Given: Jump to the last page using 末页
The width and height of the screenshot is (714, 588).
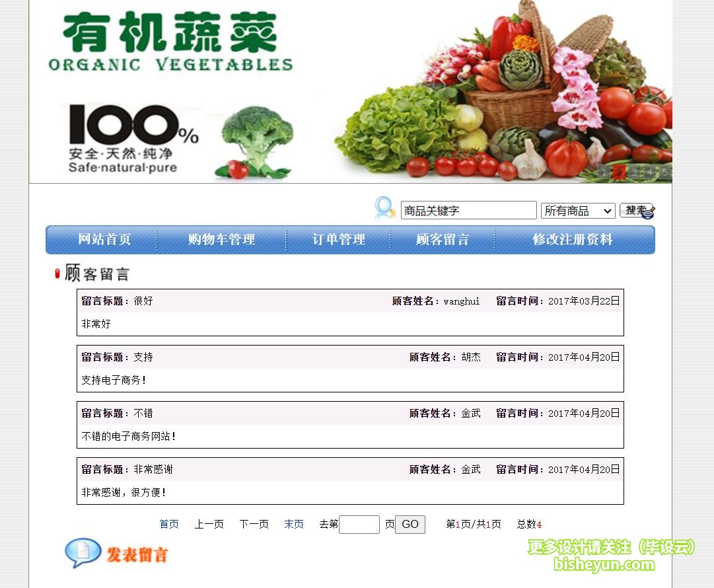Looking at the screenshot, I should pyautogui.click(x=293, y=524).
